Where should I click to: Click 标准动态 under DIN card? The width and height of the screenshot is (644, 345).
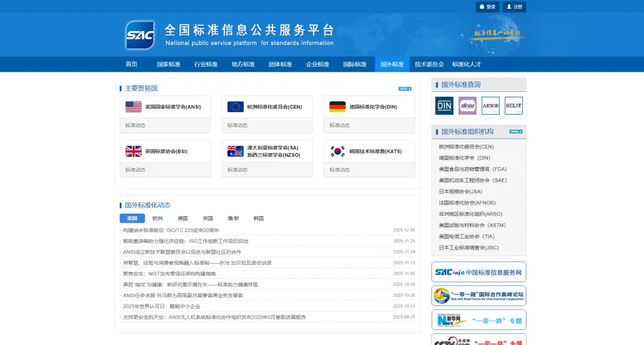coord(340,125)
